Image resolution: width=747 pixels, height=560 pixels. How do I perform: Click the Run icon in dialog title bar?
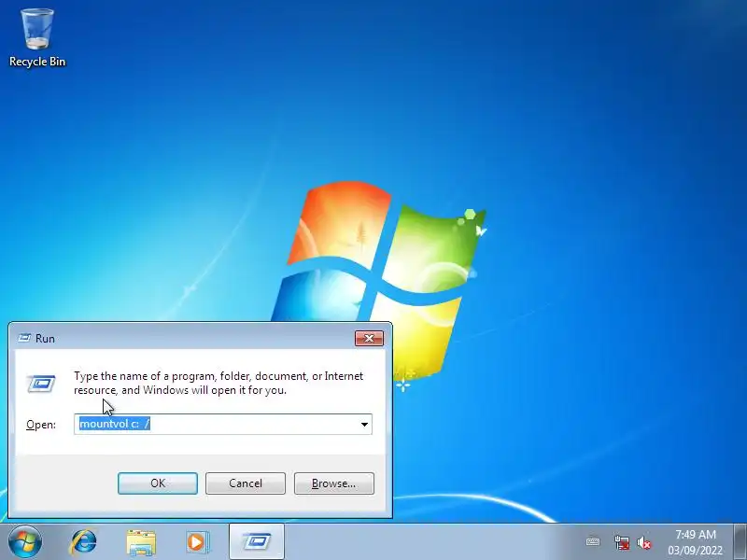pos(24,338)
